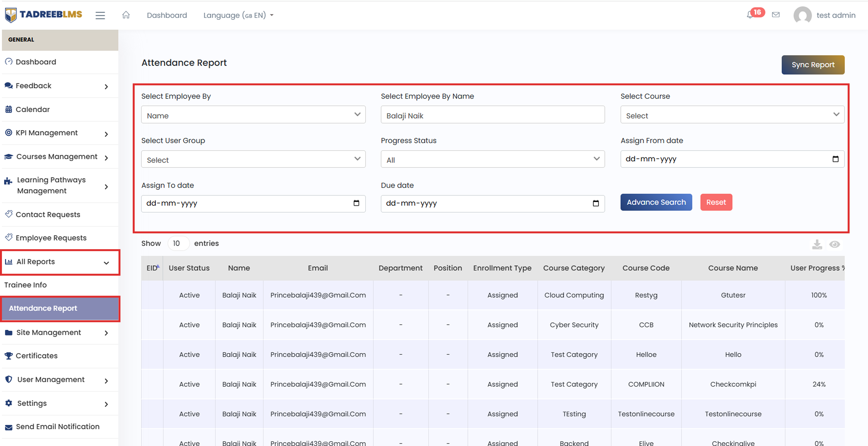Sort by Course Category column header

pos(574,268)
